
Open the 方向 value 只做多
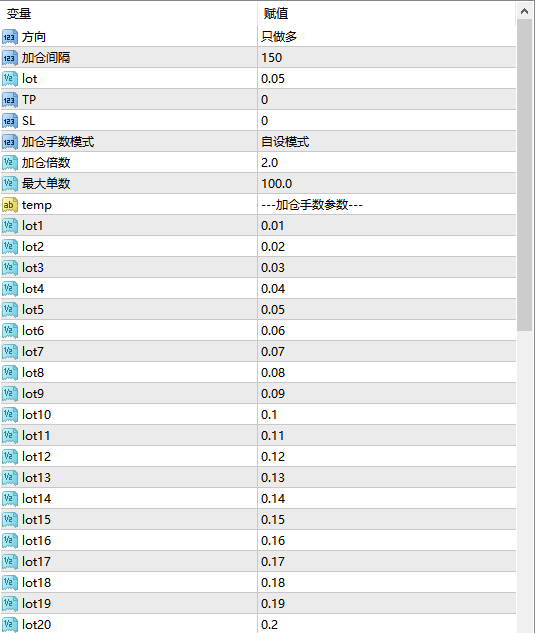387,37
